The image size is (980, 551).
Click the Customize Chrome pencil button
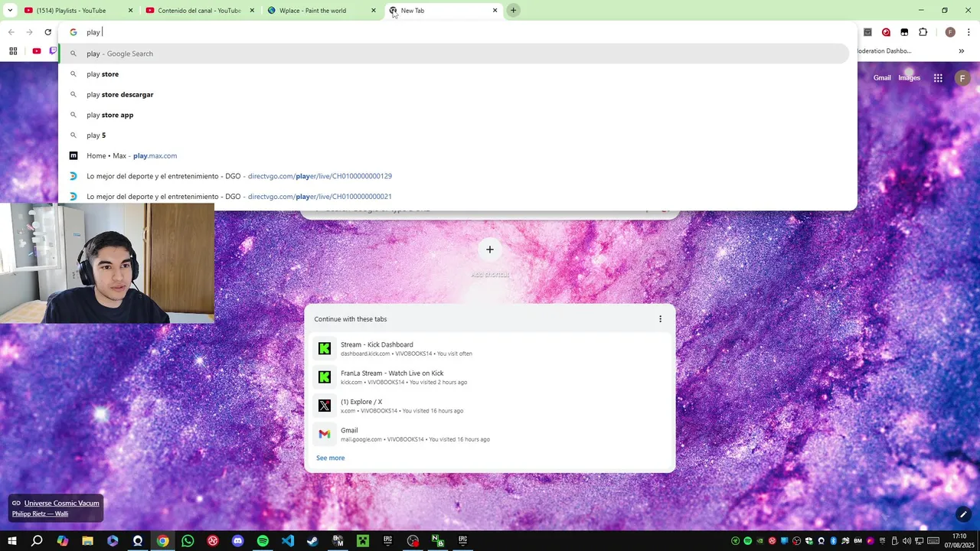pos(963,514)
